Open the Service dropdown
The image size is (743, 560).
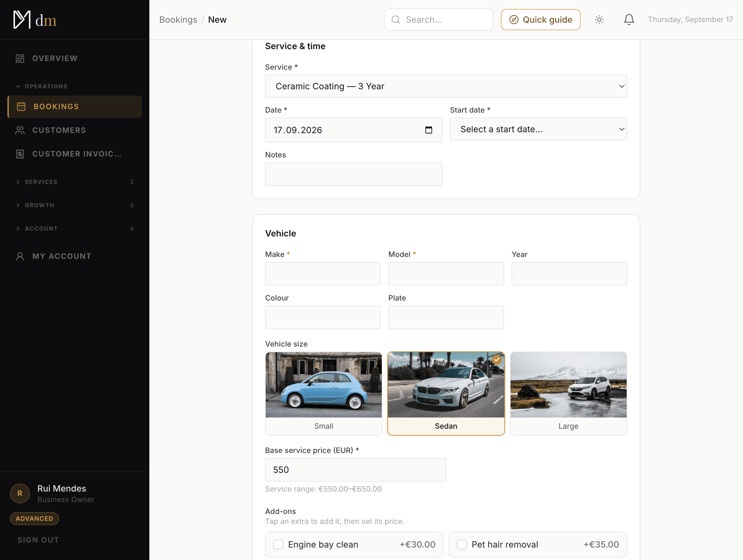click(x=446, y=86)
